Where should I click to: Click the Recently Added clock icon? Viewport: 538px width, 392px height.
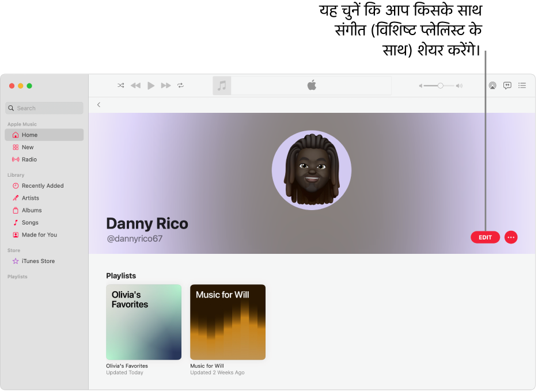tap(16, 185)
